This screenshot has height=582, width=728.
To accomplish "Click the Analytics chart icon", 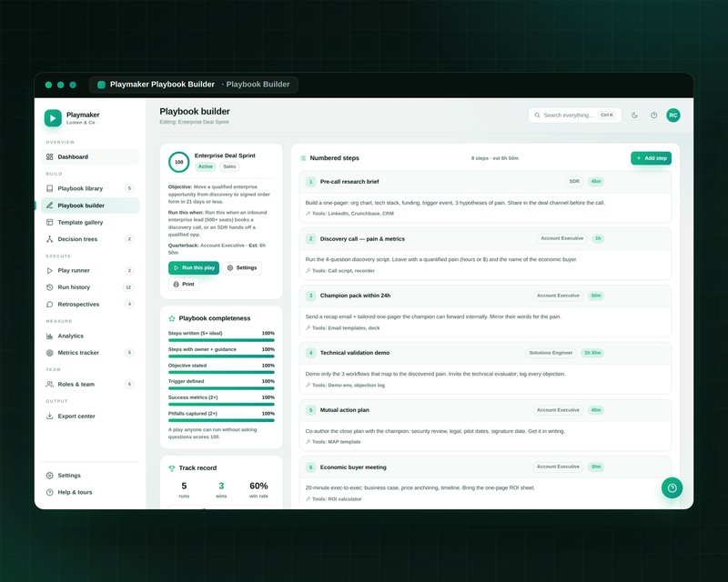I will point(50,336).
